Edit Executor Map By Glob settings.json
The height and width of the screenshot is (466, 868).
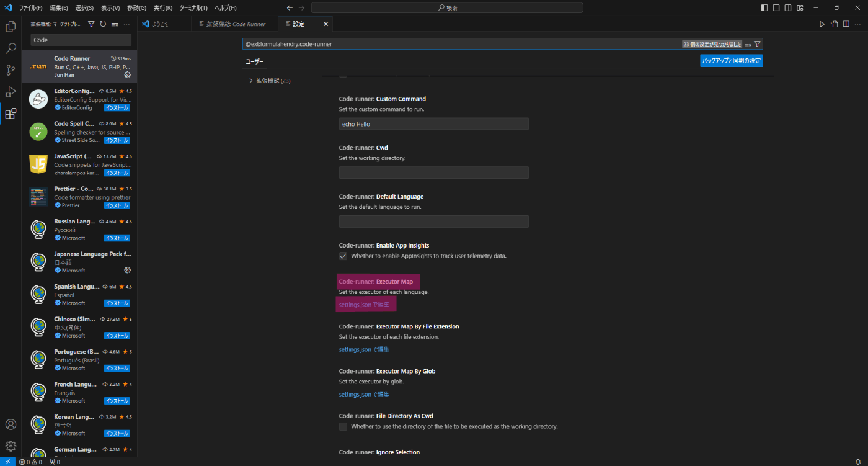coord(364,394)
